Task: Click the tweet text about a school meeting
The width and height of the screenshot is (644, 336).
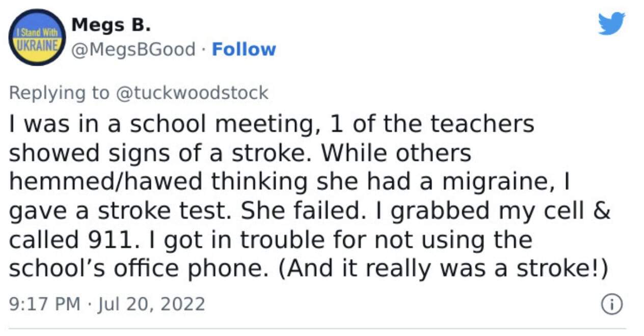Action: [309, 196]
